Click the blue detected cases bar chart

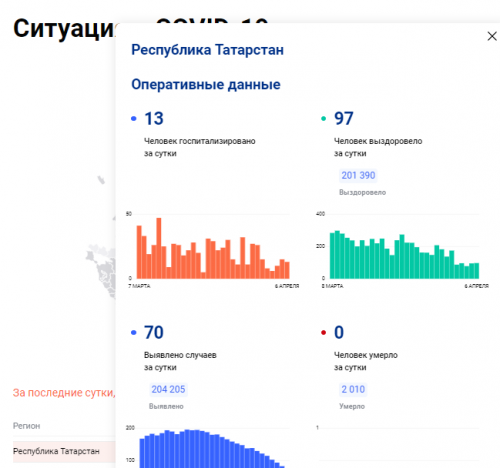coord(212,449)
